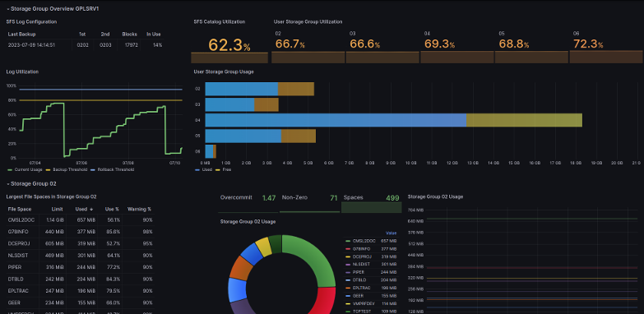Screen dimensions: 644x314
Task: Click green swatch next to CMSL2DOC in pie legend
Action: tap(348, 241)
